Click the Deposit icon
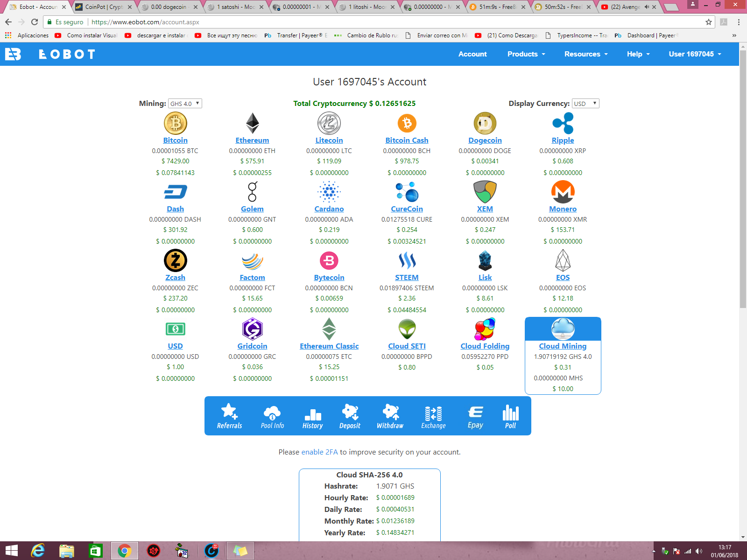Viewport: 747px width, 560px height. [350, 413]
